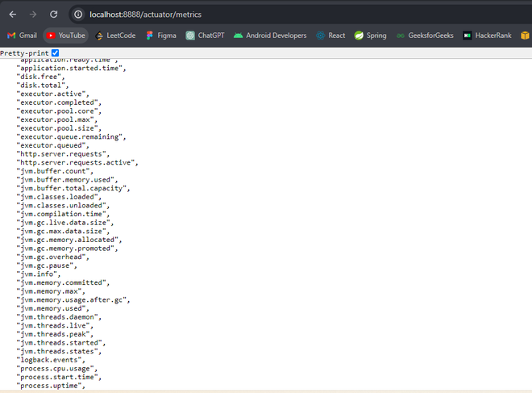532x393 pixels.
Task: Click the "jvm.gc.overhead" entry
Action: tap(53, 257)
